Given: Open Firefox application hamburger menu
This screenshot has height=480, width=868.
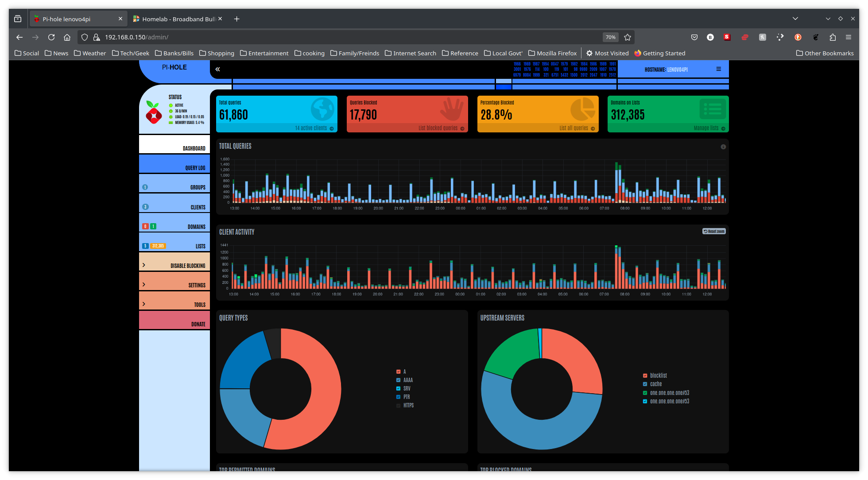Looking at the screenshot, I should [849, 37].
